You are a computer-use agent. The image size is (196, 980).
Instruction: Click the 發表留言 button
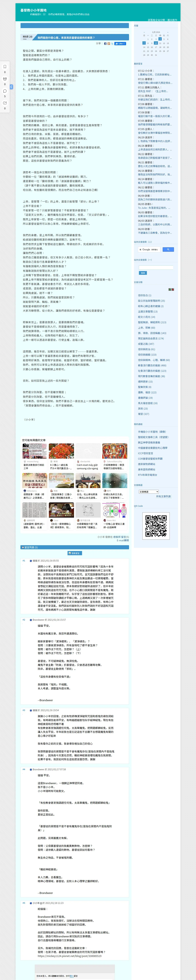click(x=75, y=553)
